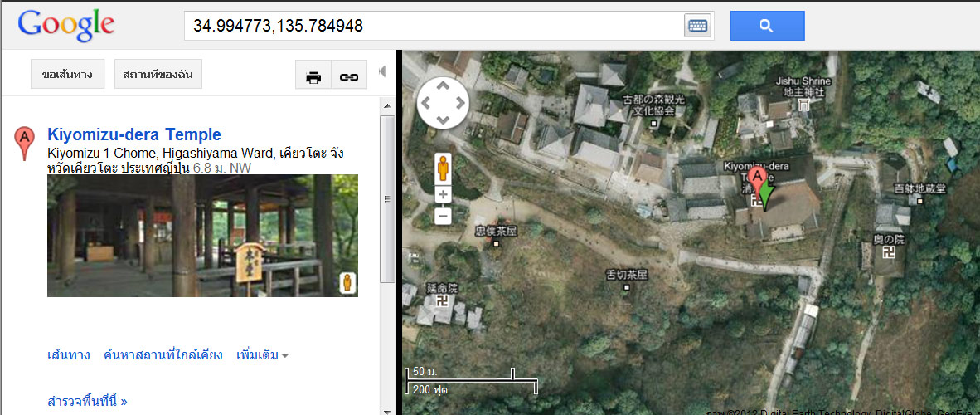
Task: Click the Google logo
Action: pyautogui.click(x=65, y=26)
